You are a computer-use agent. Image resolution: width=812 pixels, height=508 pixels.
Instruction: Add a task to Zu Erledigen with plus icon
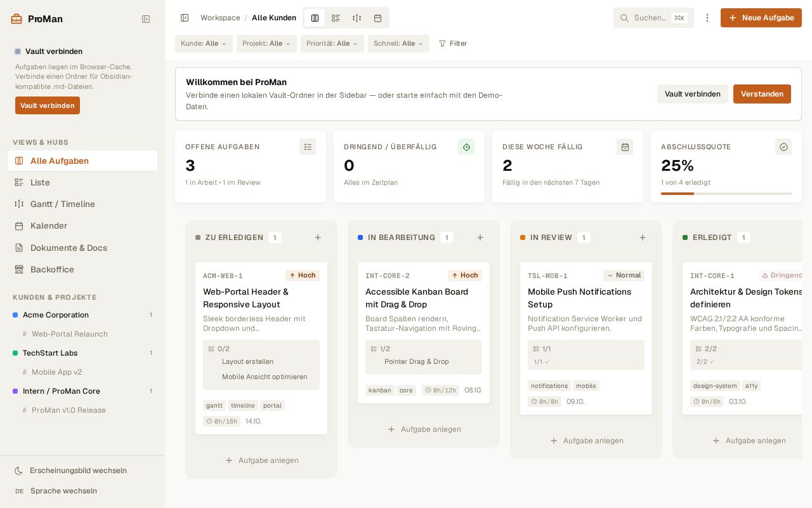318,237
